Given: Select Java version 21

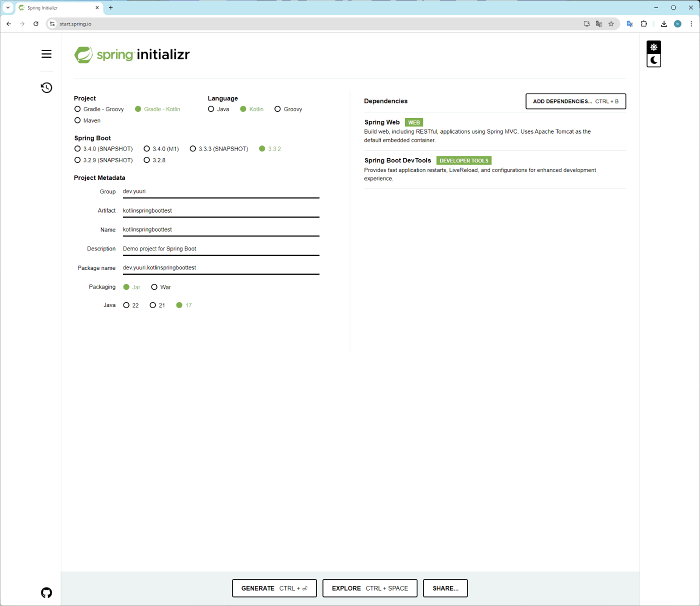Looking at the screenshot, I should (x=157, y=305).
